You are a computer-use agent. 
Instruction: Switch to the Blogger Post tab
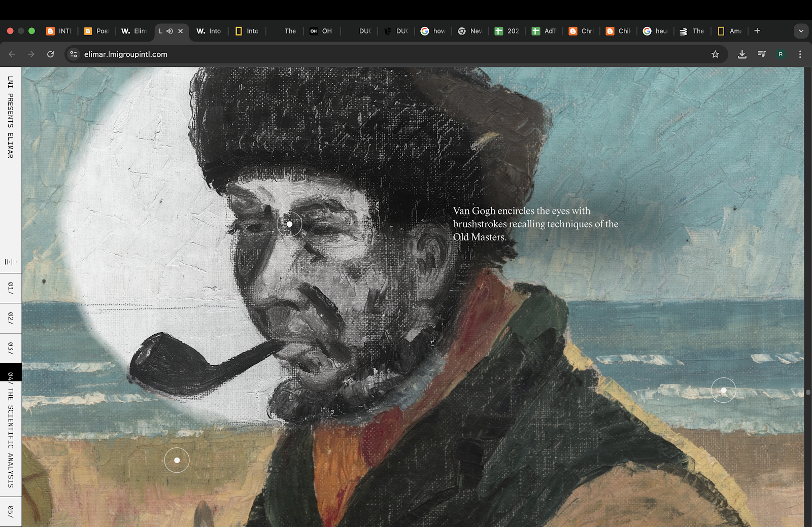click(x=96, y=31)
